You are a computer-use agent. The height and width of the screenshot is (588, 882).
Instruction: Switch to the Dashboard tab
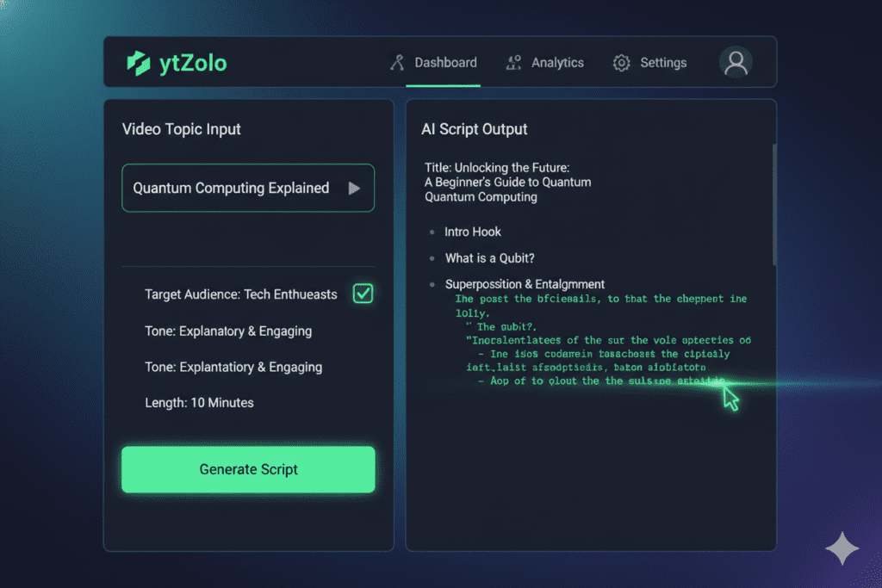pyautogui.click(x=445, y=63)
